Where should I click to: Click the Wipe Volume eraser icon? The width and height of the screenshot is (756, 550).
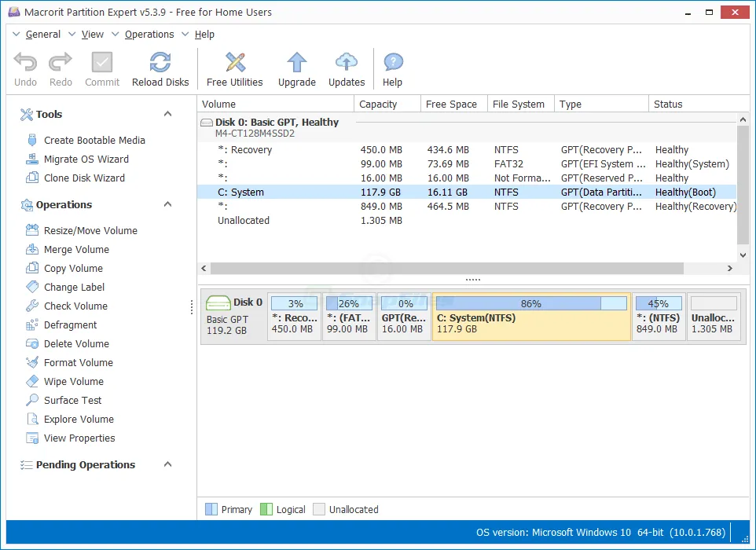click(x=31, y=381)
